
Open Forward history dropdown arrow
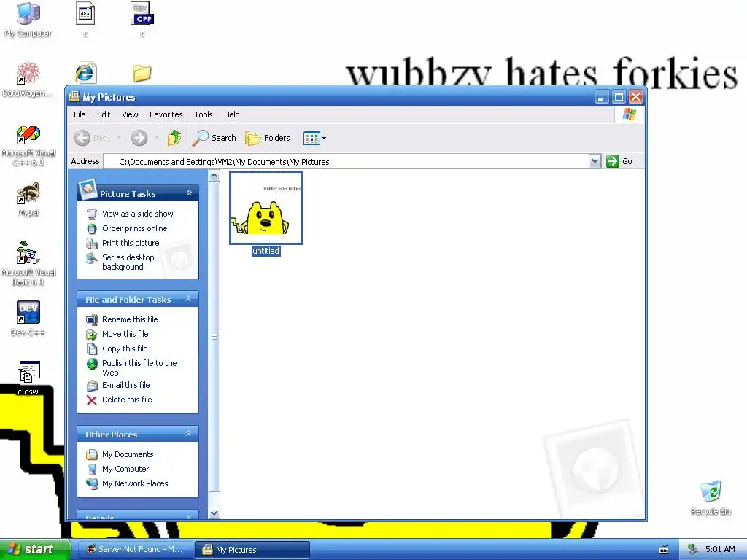click(156, 138)
